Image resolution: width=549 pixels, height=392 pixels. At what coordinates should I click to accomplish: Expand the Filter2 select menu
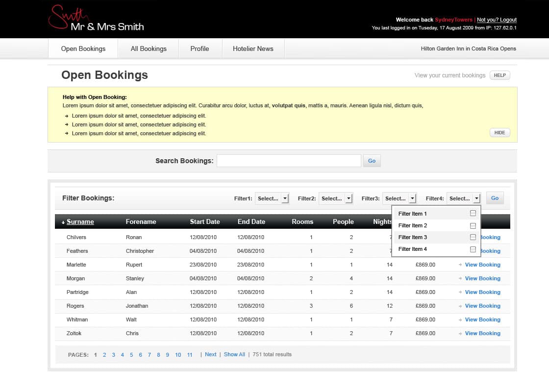[x=349, y=198]
